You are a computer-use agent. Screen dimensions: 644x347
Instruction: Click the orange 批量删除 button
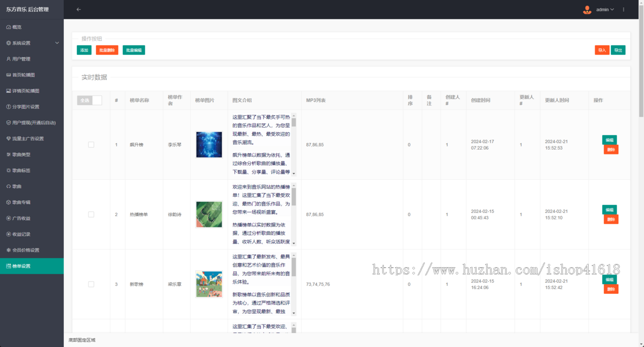[x=107, y=50]
